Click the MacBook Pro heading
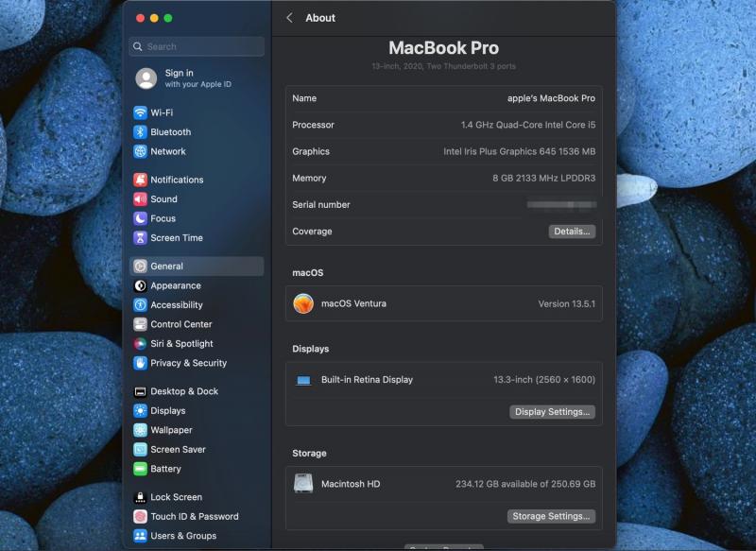The width and height of the screenshot is (756, 551). 443,47
